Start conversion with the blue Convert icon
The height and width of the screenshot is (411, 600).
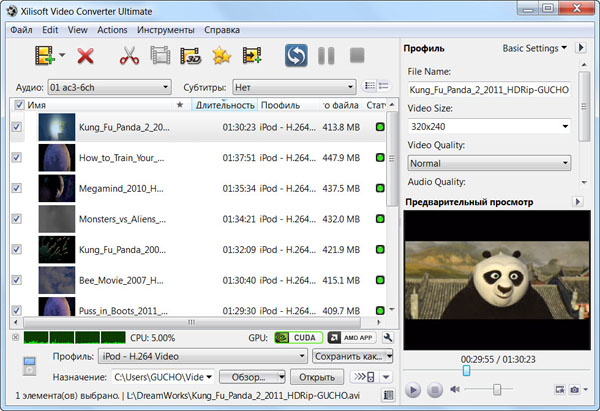[296, 56]
